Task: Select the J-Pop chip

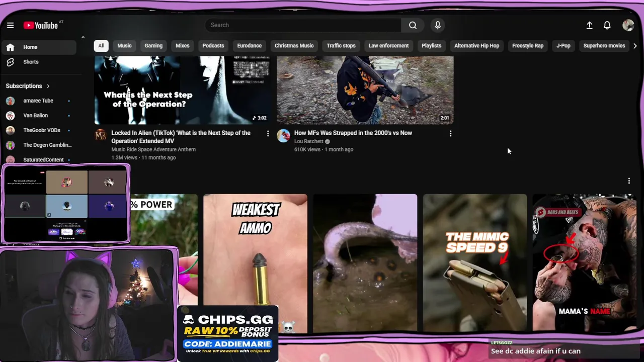Action: coord(563,46)
